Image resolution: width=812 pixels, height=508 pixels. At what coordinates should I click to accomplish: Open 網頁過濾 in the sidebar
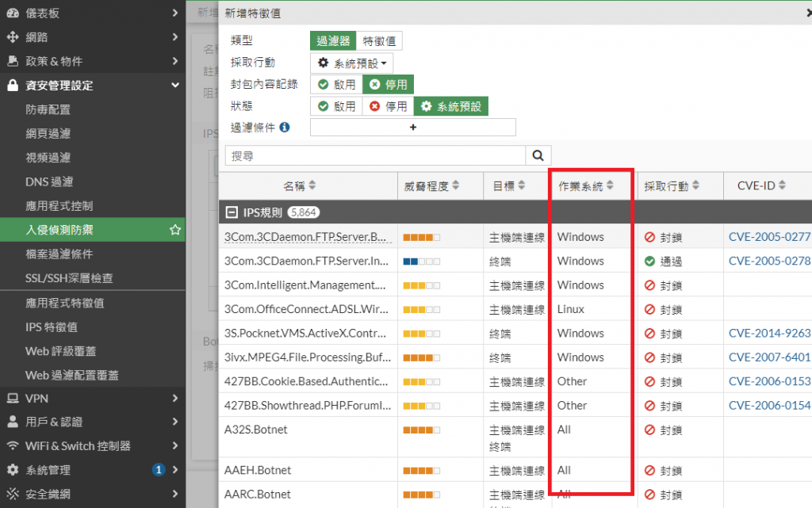pyautogui.click(x=48, y=134)
